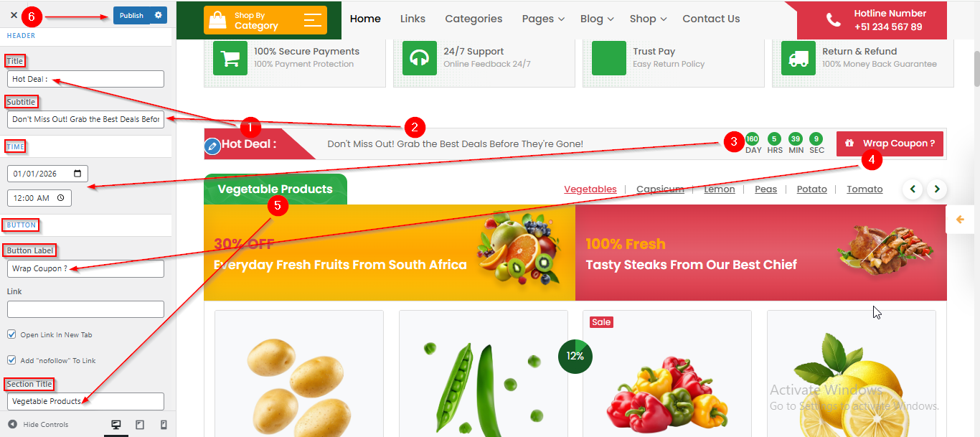The width and height of the screenshot is (980, 437).
Task: Click the carousel next arrow icon
Action: [937, 189]
